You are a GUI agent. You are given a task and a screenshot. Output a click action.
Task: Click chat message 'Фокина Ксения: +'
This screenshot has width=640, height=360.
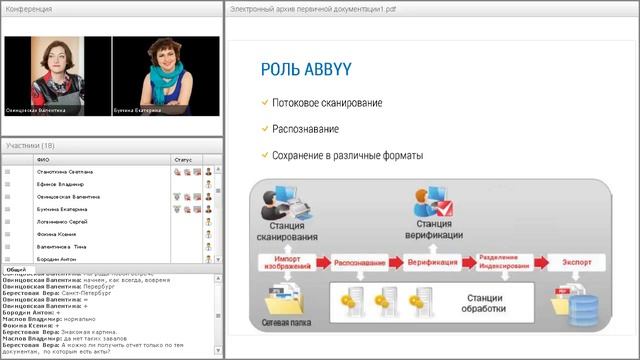(31, 325)
